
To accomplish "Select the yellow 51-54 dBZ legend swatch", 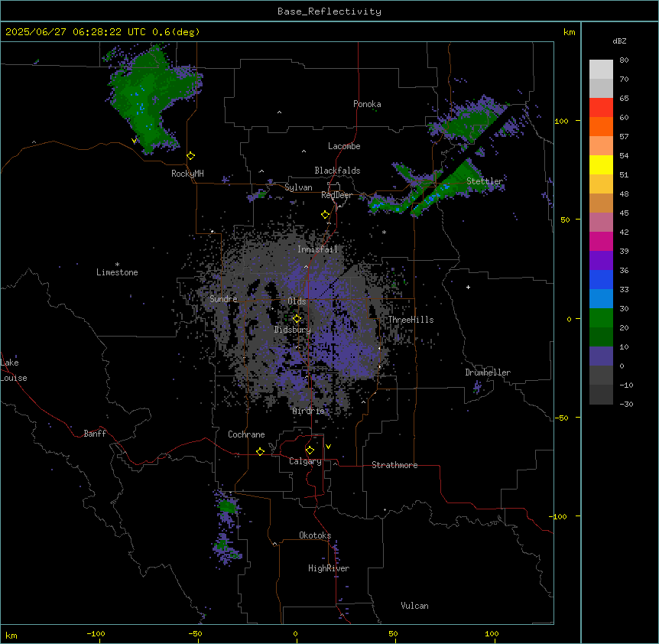I will click(x=601, y=164).
